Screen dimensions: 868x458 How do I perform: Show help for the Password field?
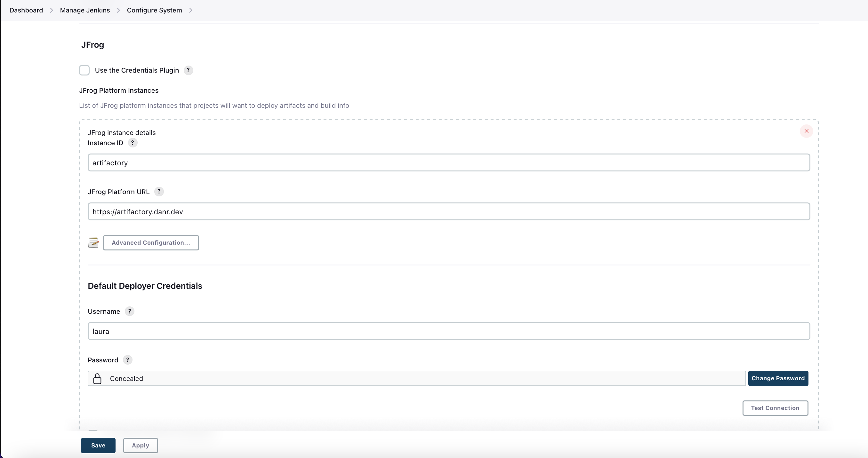click(x=127, y=360)
